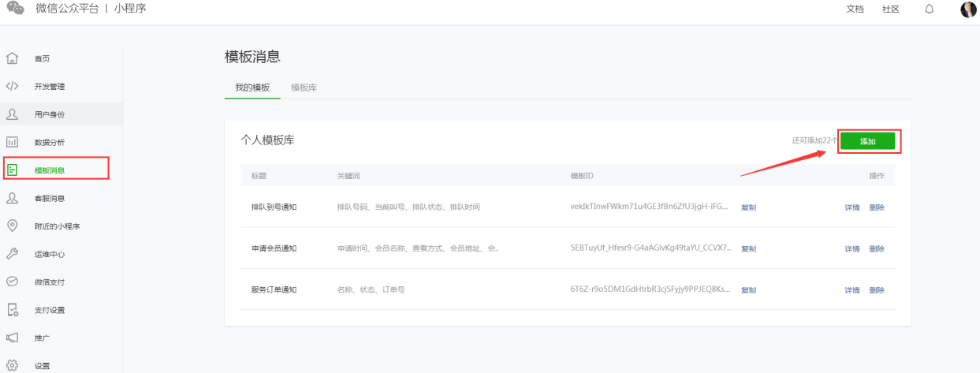Screen dimensions: 980x373
Task: Click the development management code icon
Action: coord(12,86)
